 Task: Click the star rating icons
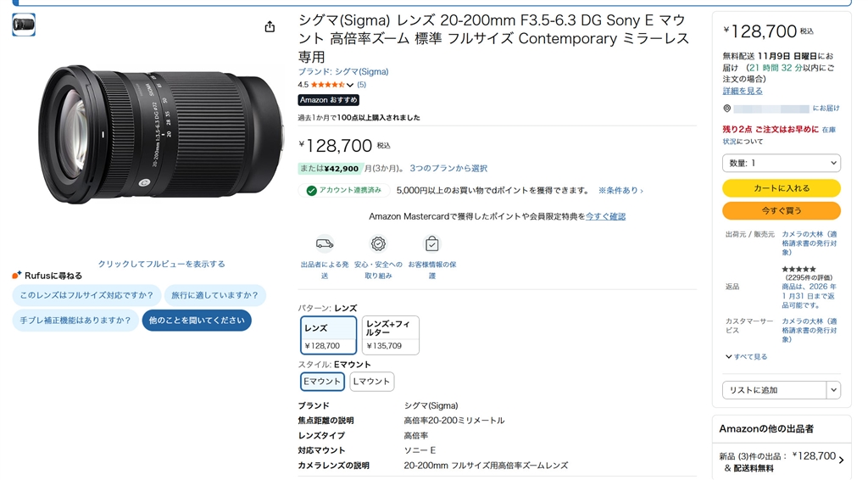coord(327,85)
